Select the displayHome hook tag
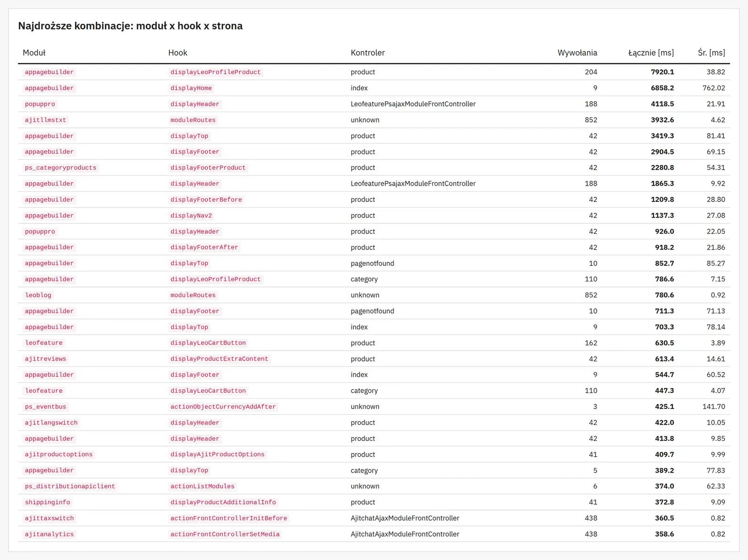 pyautogui.click(x=191, y=88)
